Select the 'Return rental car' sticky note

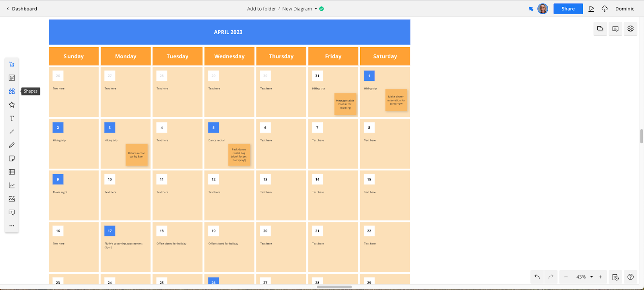tap(136, 155)
